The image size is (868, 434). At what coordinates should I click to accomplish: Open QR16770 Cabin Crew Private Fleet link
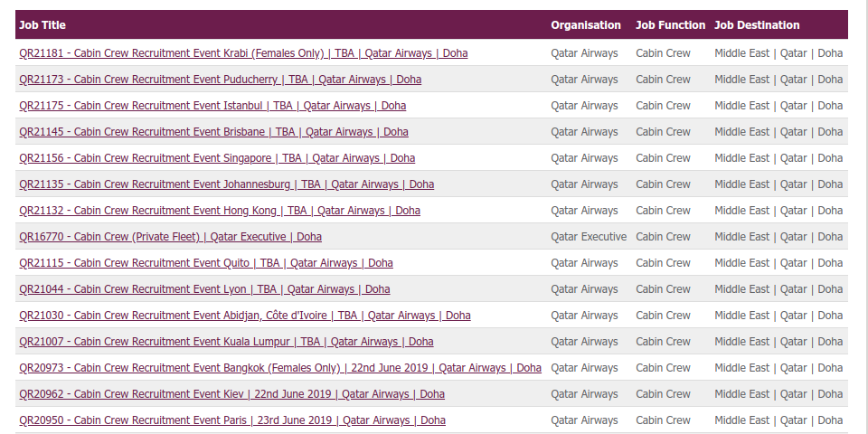[x=171, y=236]
